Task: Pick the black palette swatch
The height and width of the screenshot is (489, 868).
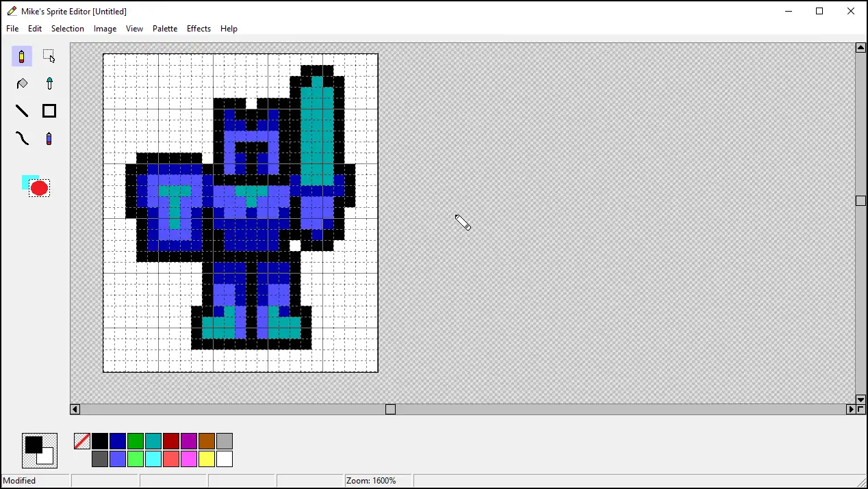Action: click(x=100, y=441)
